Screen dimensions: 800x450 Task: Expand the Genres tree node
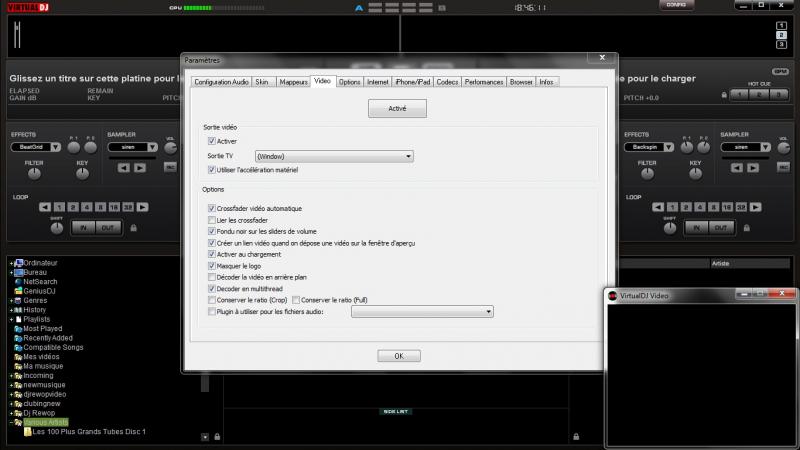pos(11,301)
